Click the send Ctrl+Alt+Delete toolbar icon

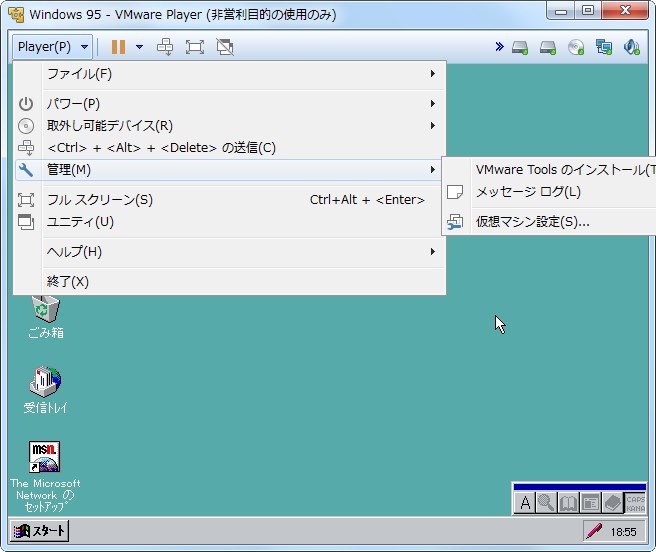pos(165,47)
